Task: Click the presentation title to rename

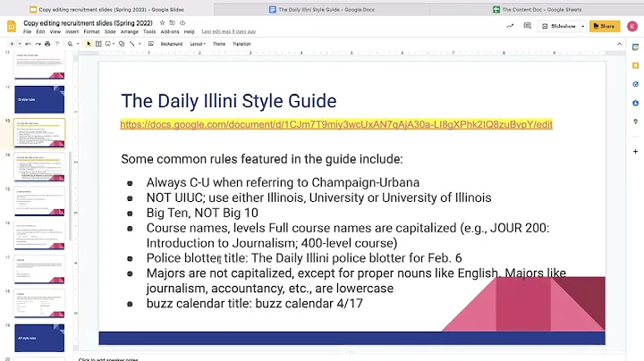Action: 88,23
